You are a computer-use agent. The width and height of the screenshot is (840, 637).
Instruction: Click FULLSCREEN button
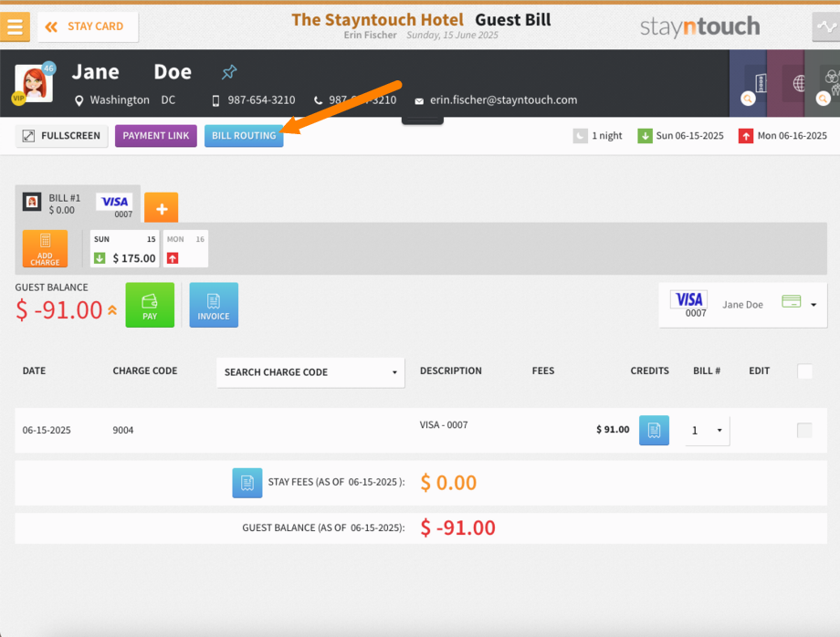pyautogui.click(x=61, y=136)
